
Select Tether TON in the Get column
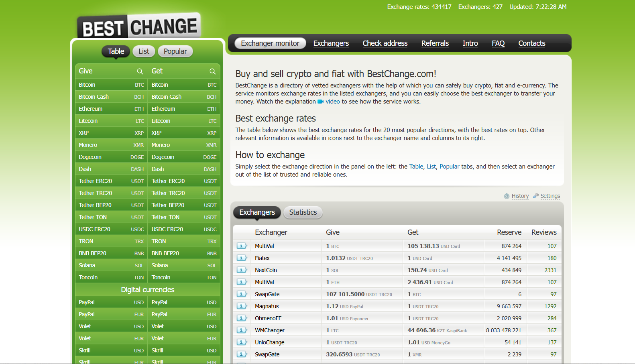pyautogui.click(x=184, y=217)
